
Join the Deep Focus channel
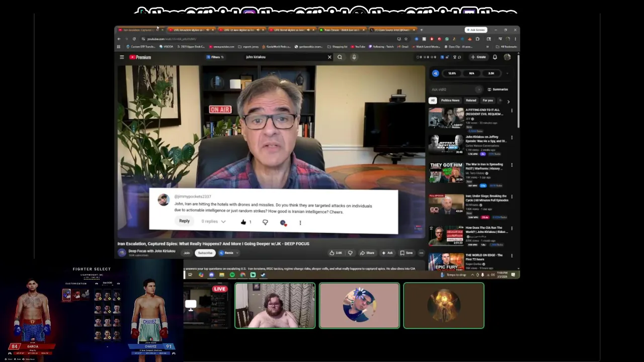click(x=187, y=253)
